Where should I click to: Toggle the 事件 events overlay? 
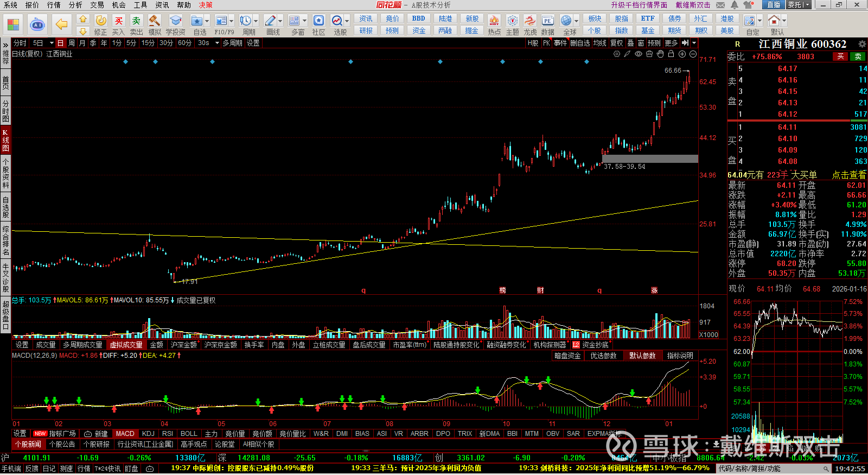pyautogui.click(x=560, y=43)
